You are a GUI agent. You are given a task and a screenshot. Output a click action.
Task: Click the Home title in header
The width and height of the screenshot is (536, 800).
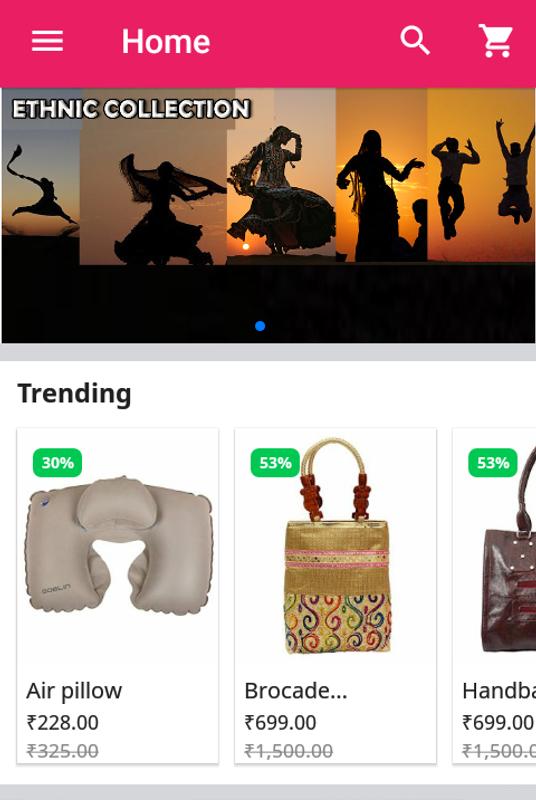coord(166,41)
